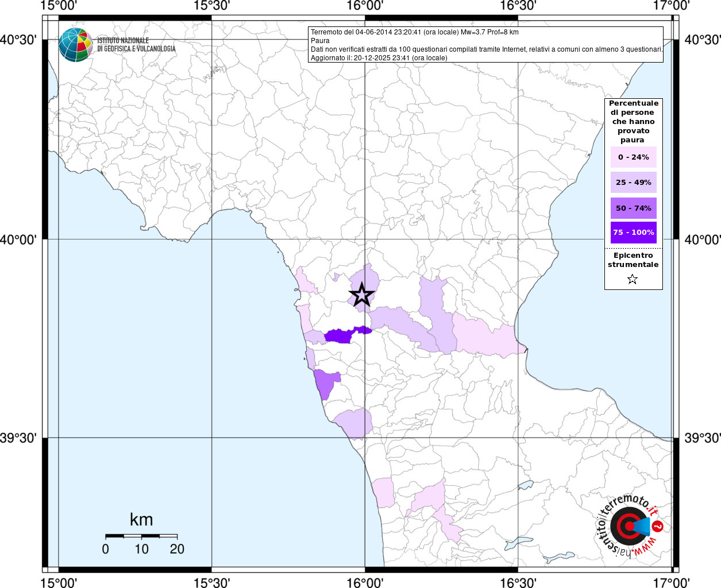Screen dimensions: 721x588
Task: Click the 'Paura' label in the info box
Action: [320, 41]
